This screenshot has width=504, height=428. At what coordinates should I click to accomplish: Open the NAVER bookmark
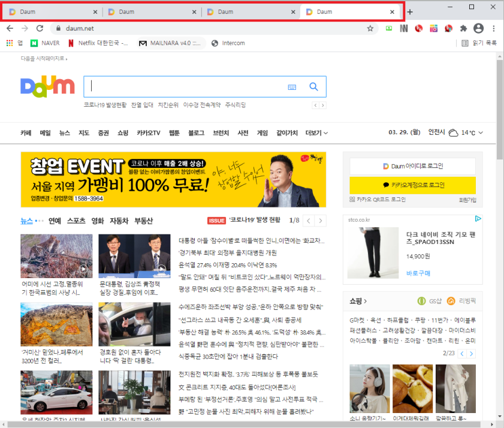pos(45,43)
